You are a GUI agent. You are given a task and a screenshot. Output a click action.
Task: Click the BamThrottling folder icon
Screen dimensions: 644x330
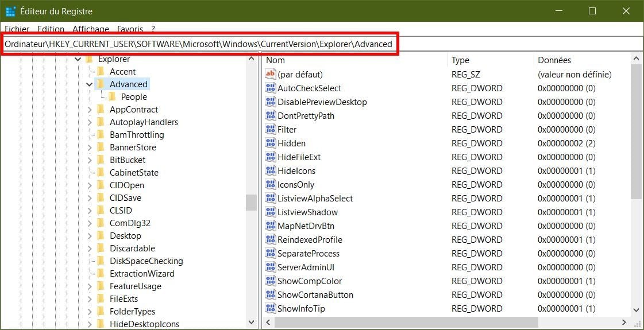click(101, 135)
